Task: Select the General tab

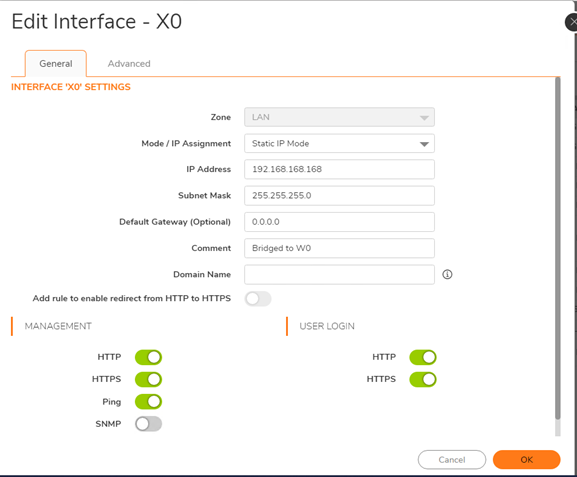Action: point(56,64)
